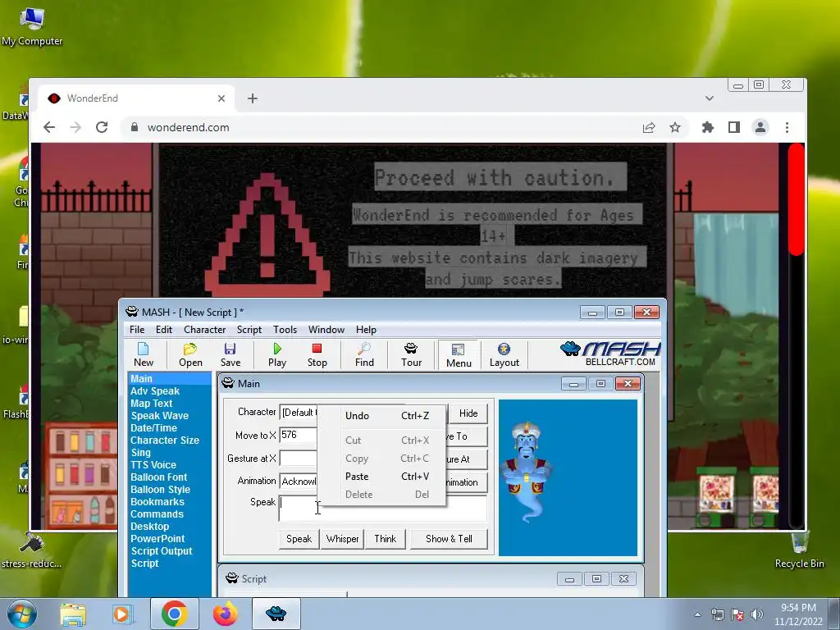Open the Help menu in MASH
840x630 pixels.
[366, 330]
